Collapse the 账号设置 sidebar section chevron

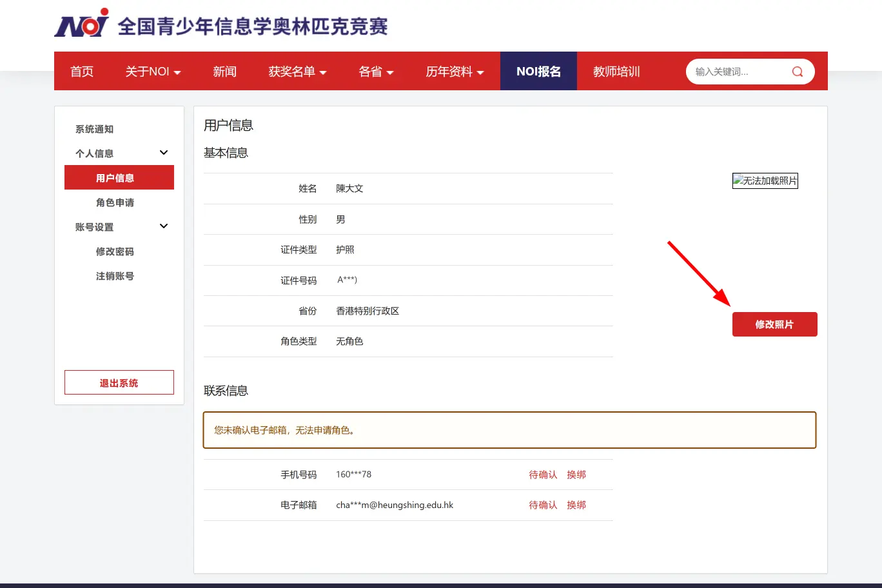164,226
